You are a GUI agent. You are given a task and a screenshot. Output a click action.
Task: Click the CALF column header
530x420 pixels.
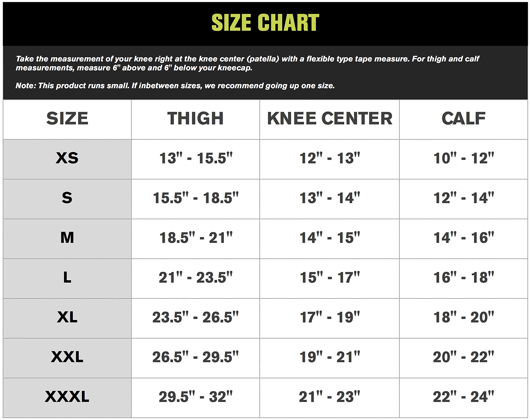[x=463, y=118]
